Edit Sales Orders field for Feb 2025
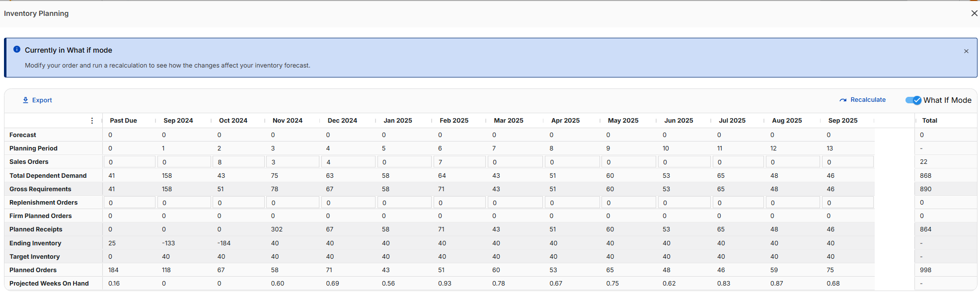 pyautogui.click(x=459, y=162)
